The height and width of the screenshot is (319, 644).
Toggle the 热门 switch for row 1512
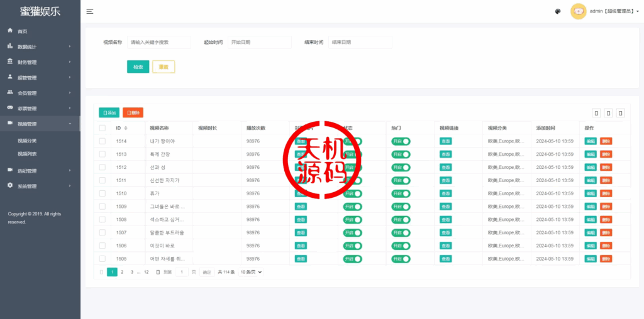pos(400,168)
